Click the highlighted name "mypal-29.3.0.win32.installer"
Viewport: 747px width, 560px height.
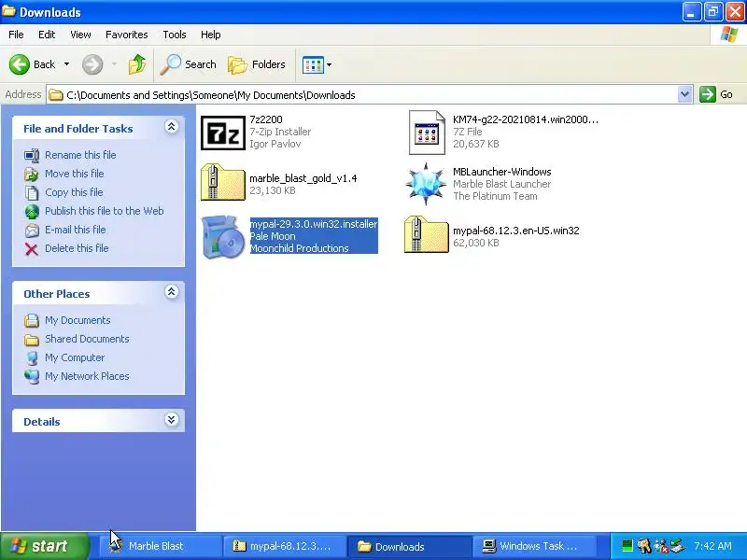[x=314, y=224]
